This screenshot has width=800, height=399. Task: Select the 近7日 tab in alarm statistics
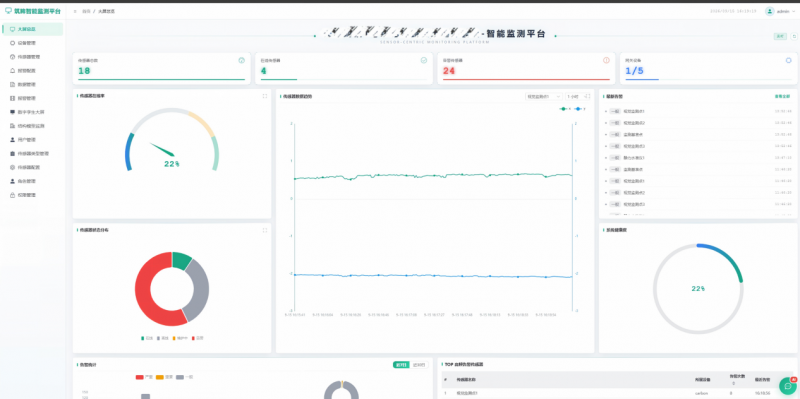[x=401, y=365]
